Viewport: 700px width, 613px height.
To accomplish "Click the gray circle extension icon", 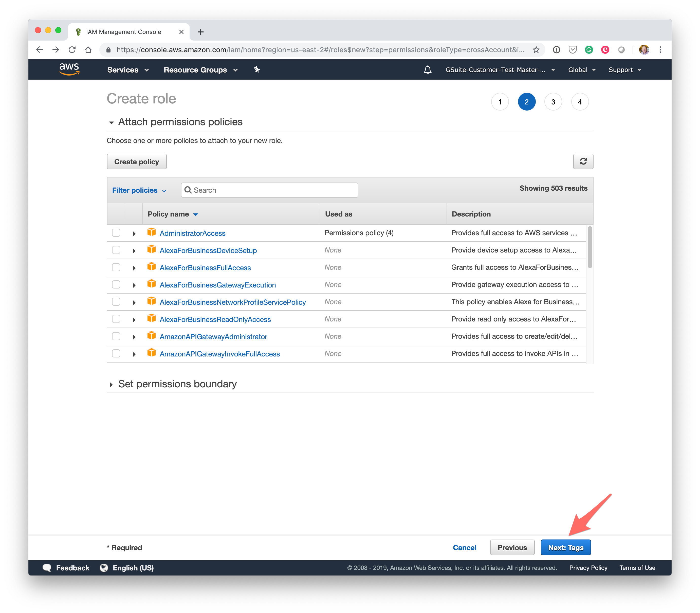I will [x=621, y=50].
